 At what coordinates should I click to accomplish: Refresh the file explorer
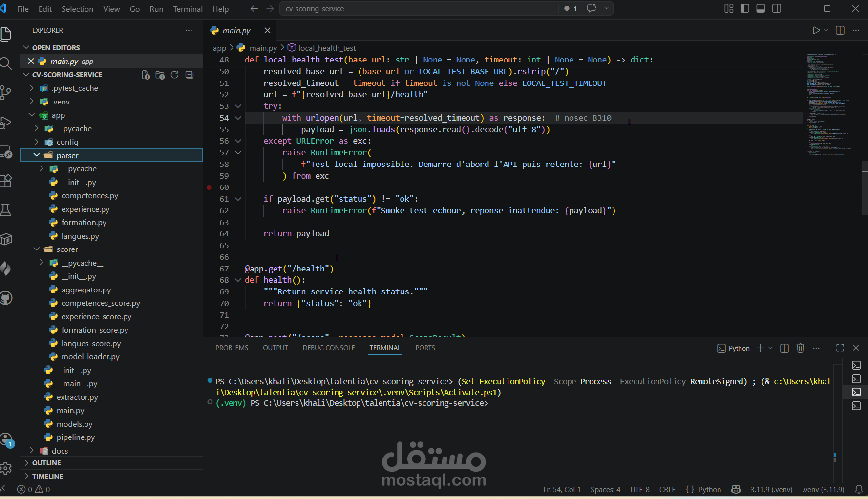tap(174, 75)
